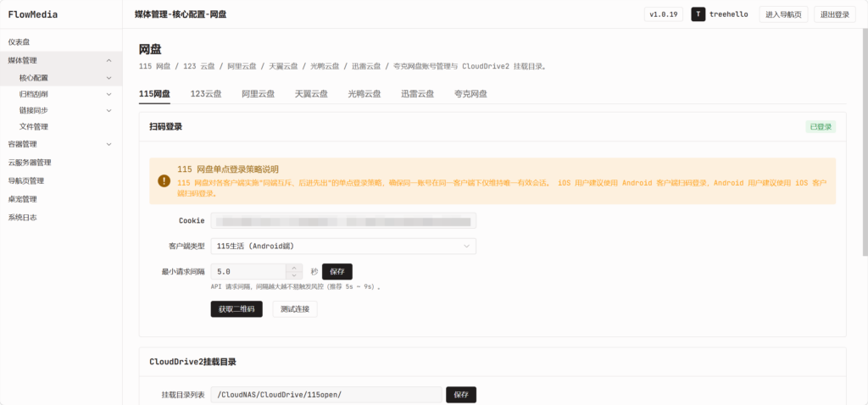
Task: Open the 客户端类型 dropdown
Action: (x=343, y=247)
